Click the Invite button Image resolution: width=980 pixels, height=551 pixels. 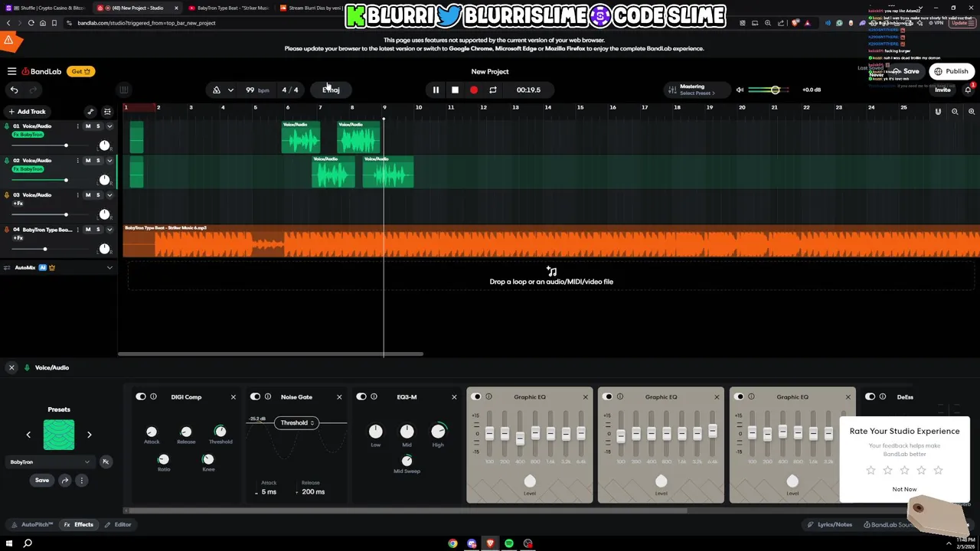(x=942, y=90)
